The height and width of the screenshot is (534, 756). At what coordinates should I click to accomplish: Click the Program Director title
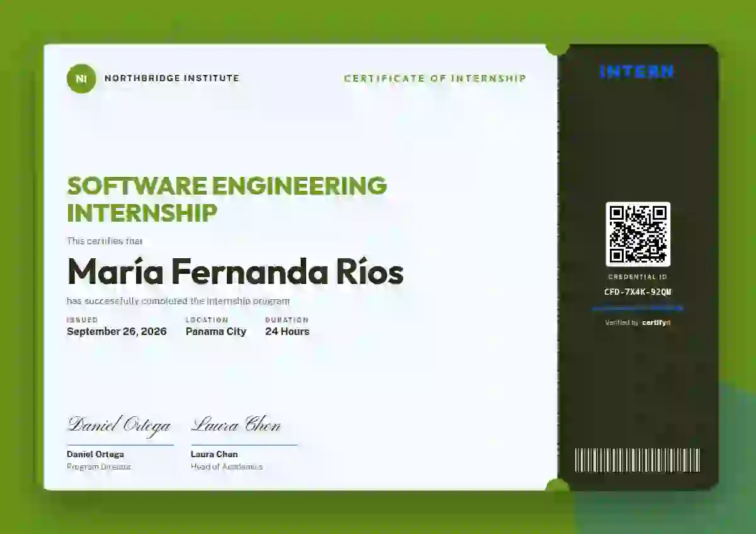click(99, 467)
